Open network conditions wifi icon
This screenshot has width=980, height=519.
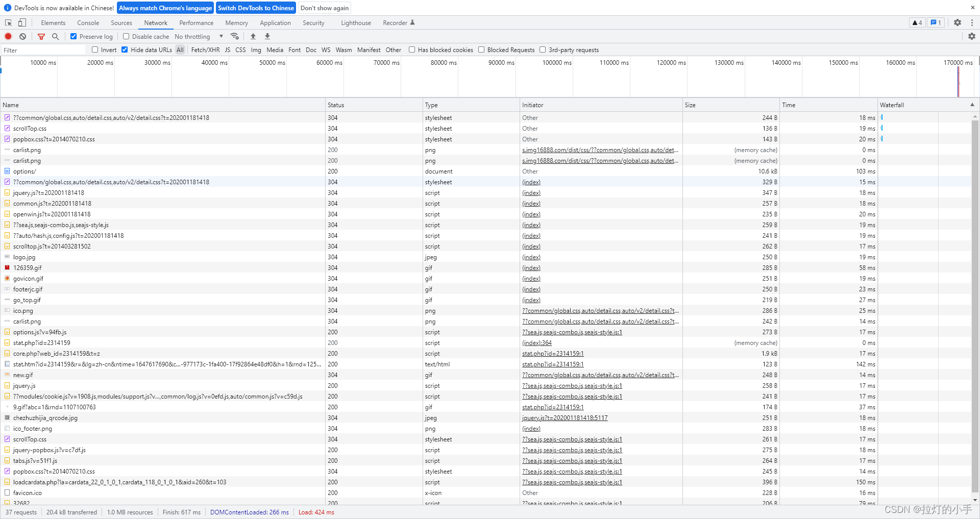(x=235, y=36)
